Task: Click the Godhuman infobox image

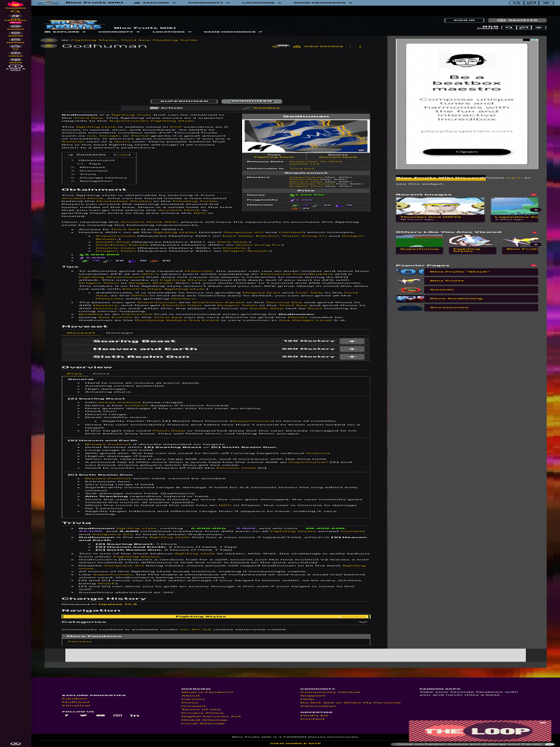Action: (x=306, y=136)
